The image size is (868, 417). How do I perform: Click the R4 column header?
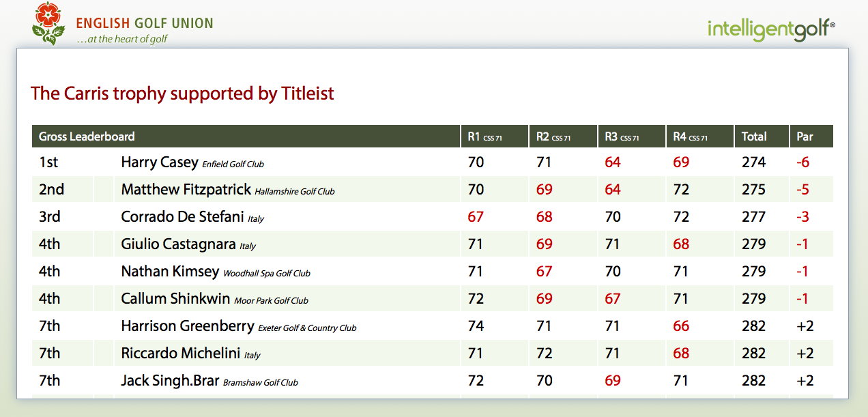pyautogui.click(x=690, y=136)
